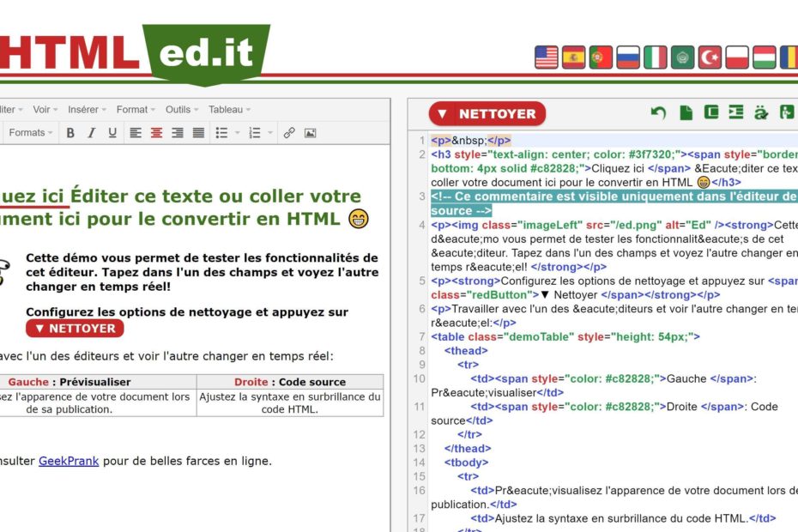Image resolution: width=798 pixels, height=532 pixels.
Task: Choose the Russian flag language
Action: point(628,57)
